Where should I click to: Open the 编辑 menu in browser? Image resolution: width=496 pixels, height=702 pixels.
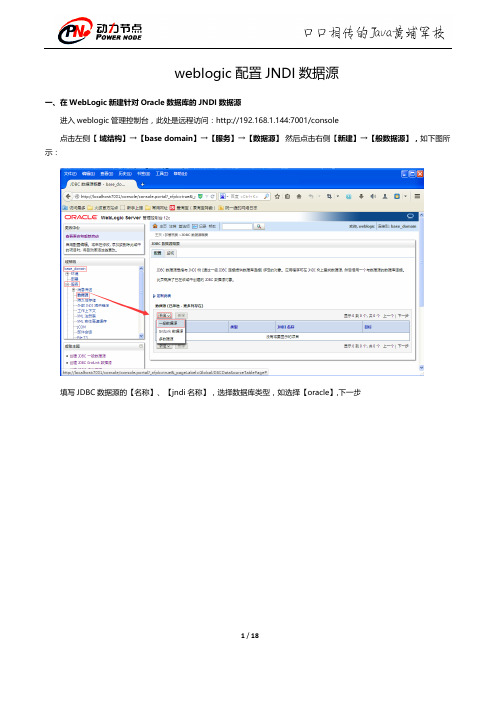coord(89,173)
